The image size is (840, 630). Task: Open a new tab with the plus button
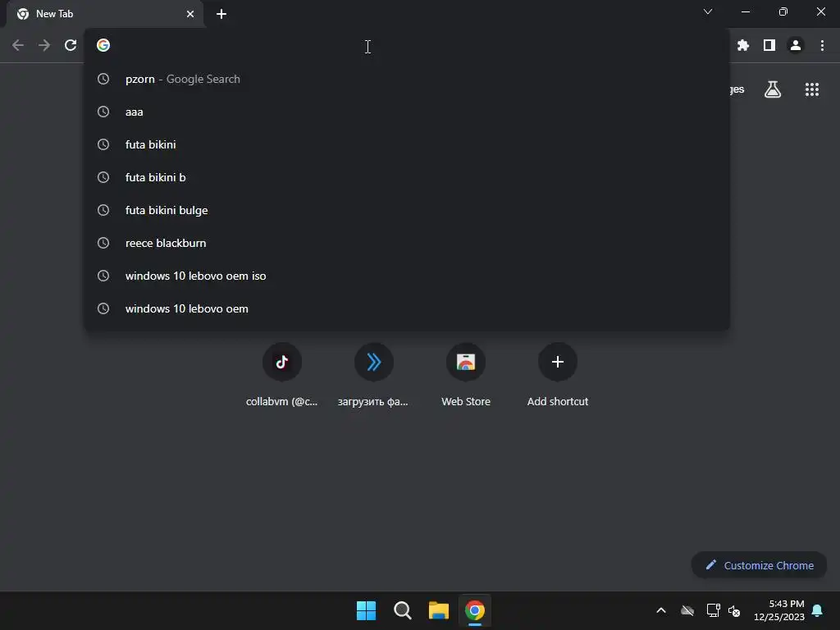coord(221,14)
